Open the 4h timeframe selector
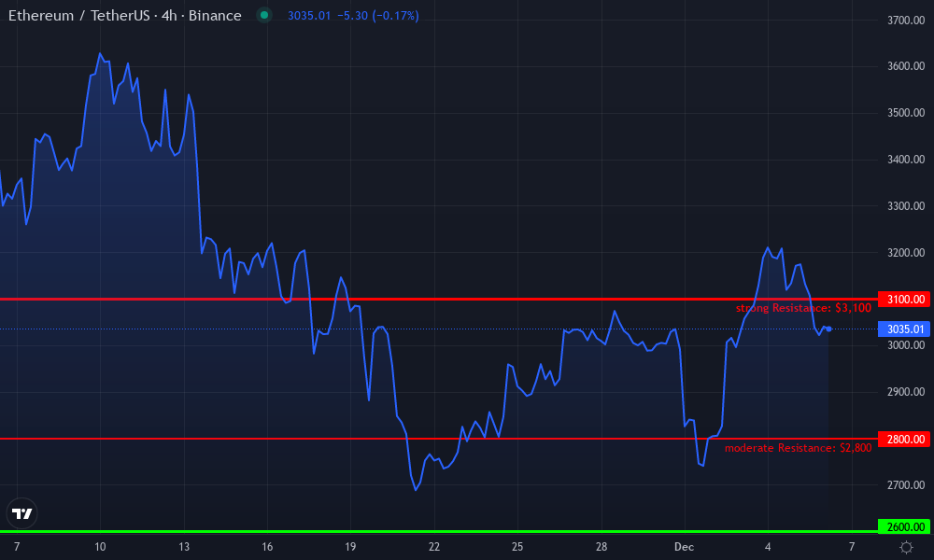 (x=169, y=16)
